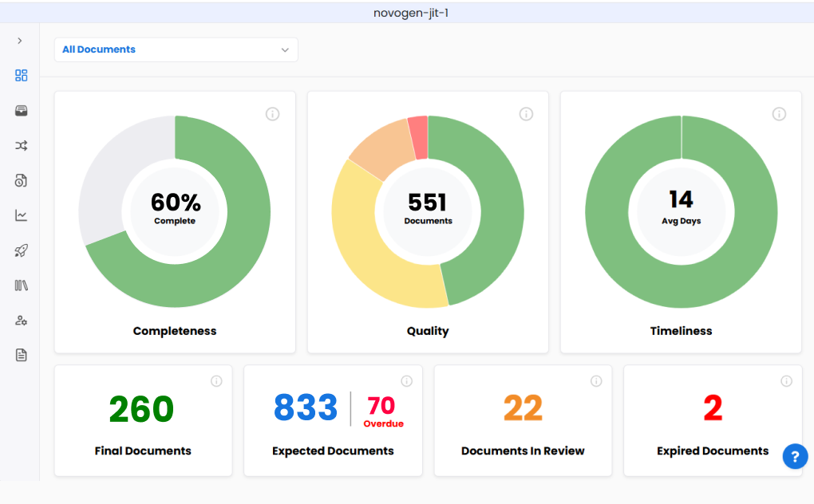The height and width of the screenshot is (504, 814).
Task: Click the info icon on Completeness card
Action: click(273, 114)
